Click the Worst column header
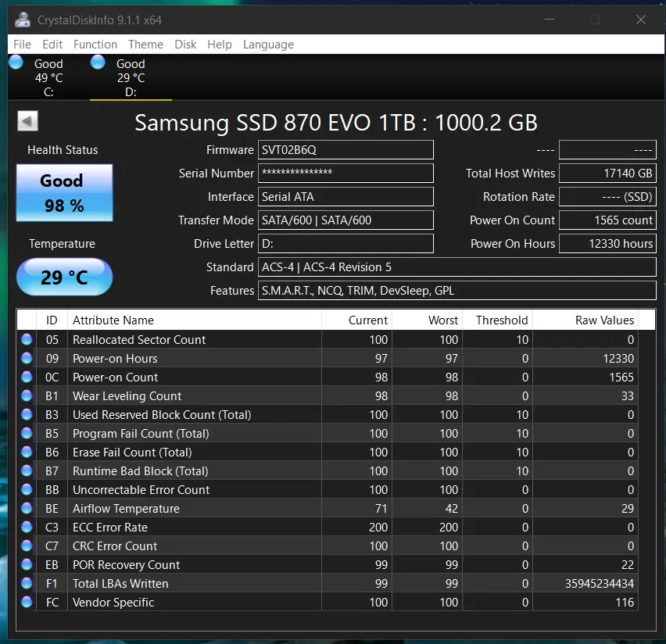Screen dimensions: 666x644 (x=428, y=320)
